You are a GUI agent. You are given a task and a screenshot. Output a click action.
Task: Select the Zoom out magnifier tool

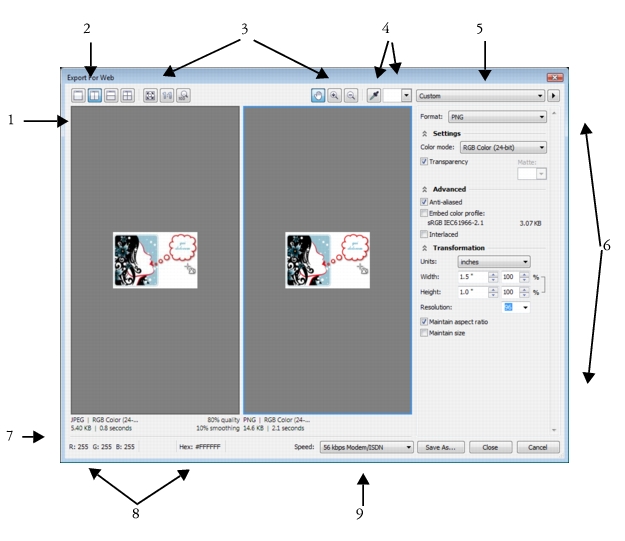(x=349, y=95)
